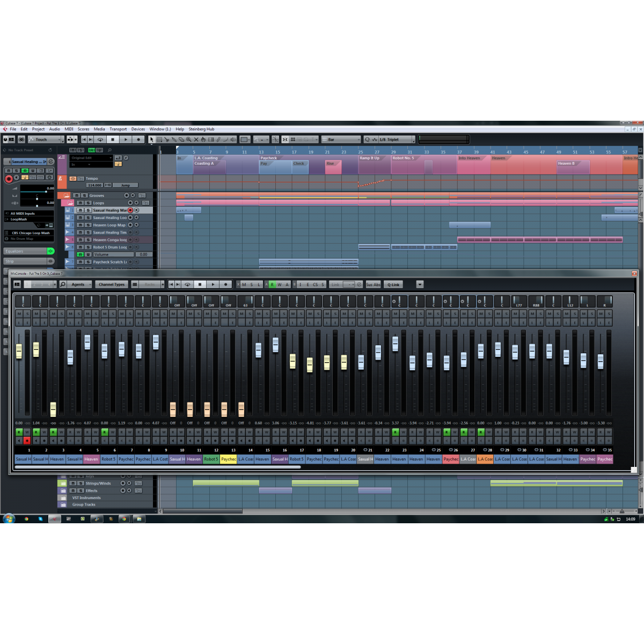Select the Erase tool
Image resolution: width=644 pixels, height=644 pixels.
181,140
